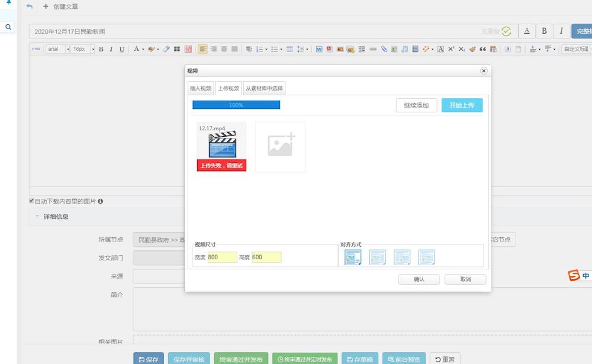The image size is (592, 364).
Task: Choose the last video alignment icon
Action: click(x=426, y=257)
